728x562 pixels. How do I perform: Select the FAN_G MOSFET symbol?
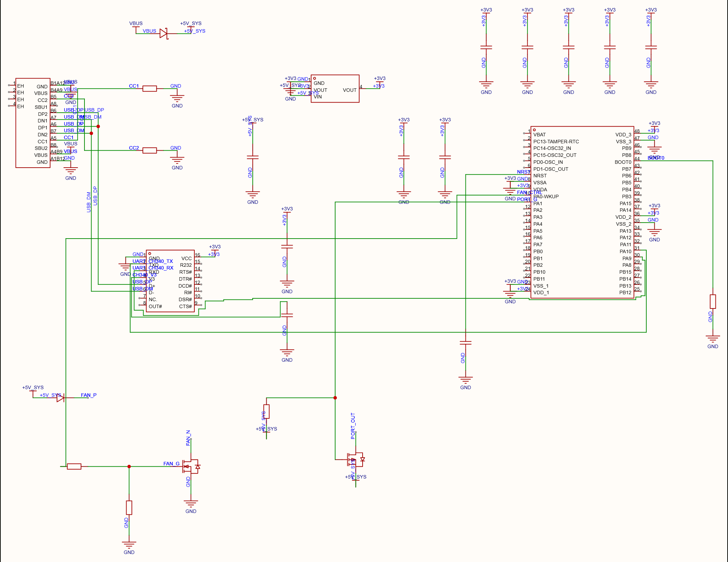point(192,466)
